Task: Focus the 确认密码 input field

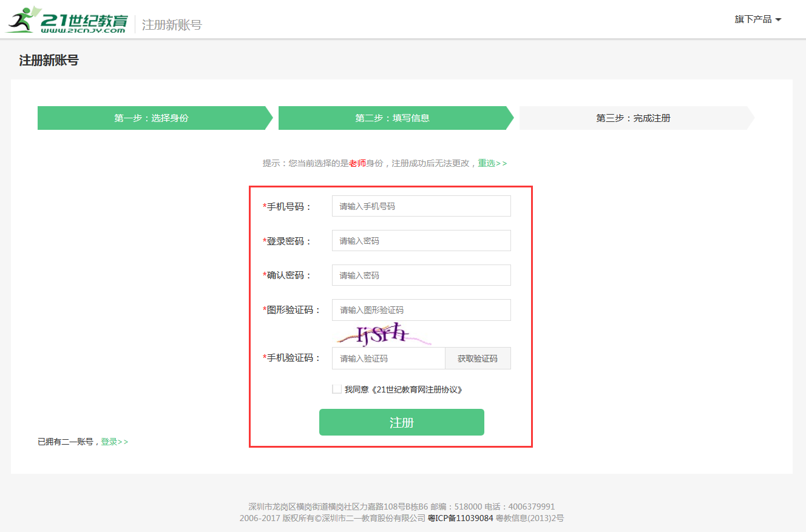Action: coord(421,275)
